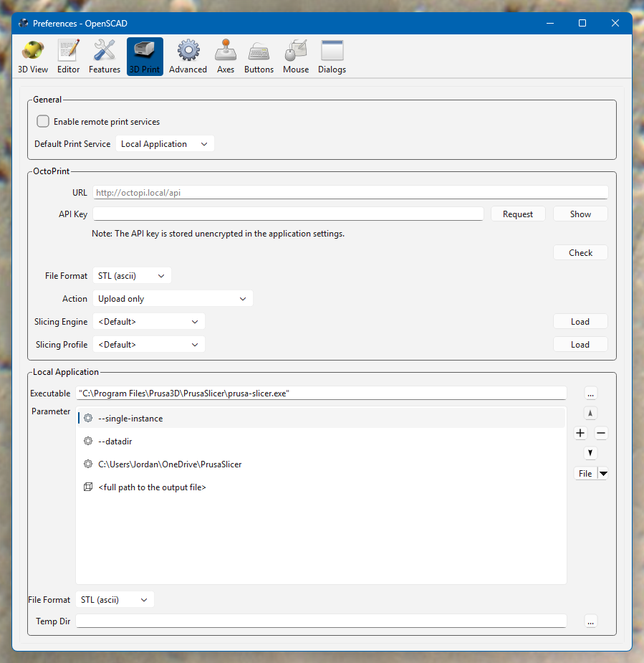Viewport: 644px width, 663px height.
Task: Expand the Default Print Service dropdown
Action: [x=165, y=144]
